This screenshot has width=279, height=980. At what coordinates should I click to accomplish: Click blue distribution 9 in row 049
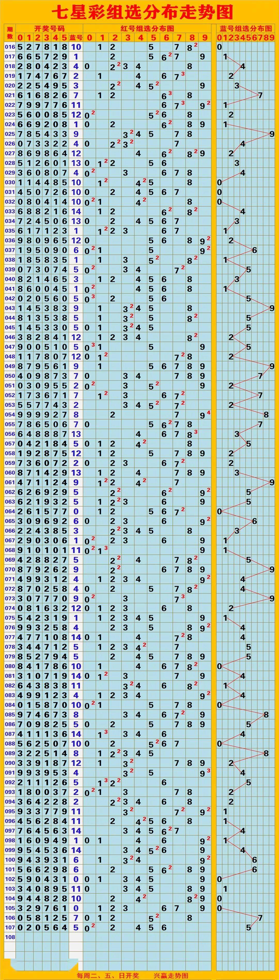pos(272,366)
